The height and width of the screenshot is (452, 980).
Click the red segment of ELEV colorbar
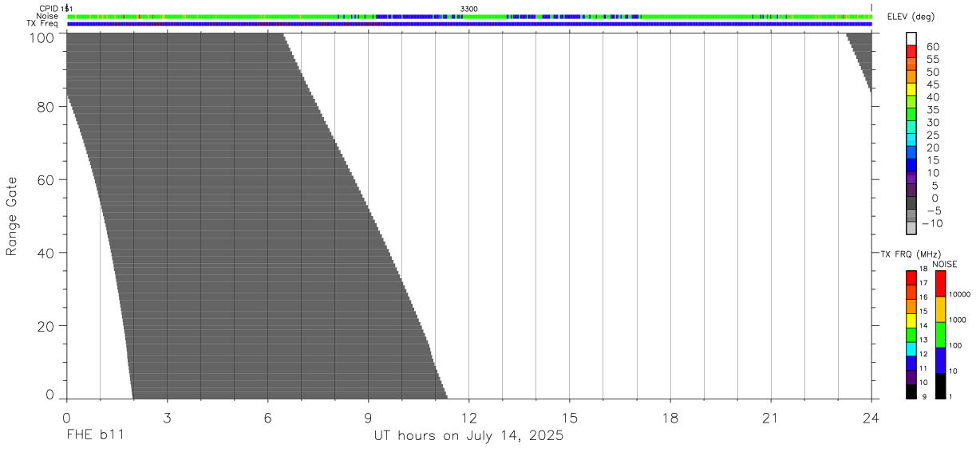[x=911, y=51]
